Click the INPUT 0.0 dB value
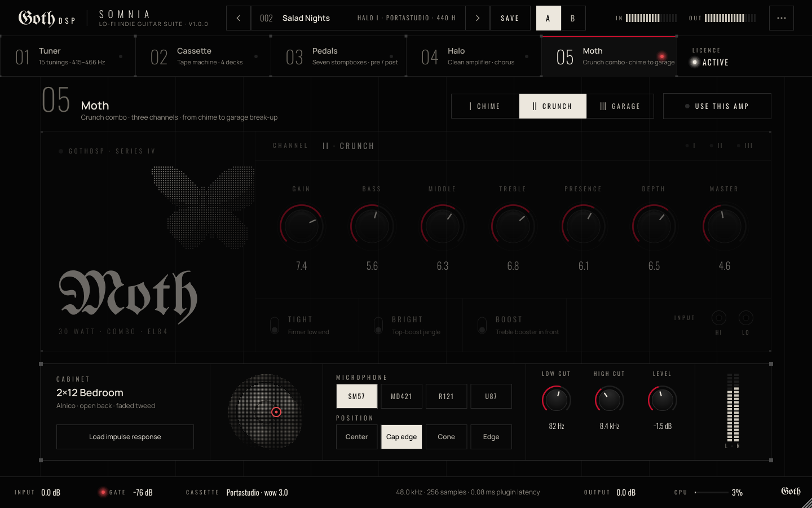The image size is (812, 508). click(51, 492)
